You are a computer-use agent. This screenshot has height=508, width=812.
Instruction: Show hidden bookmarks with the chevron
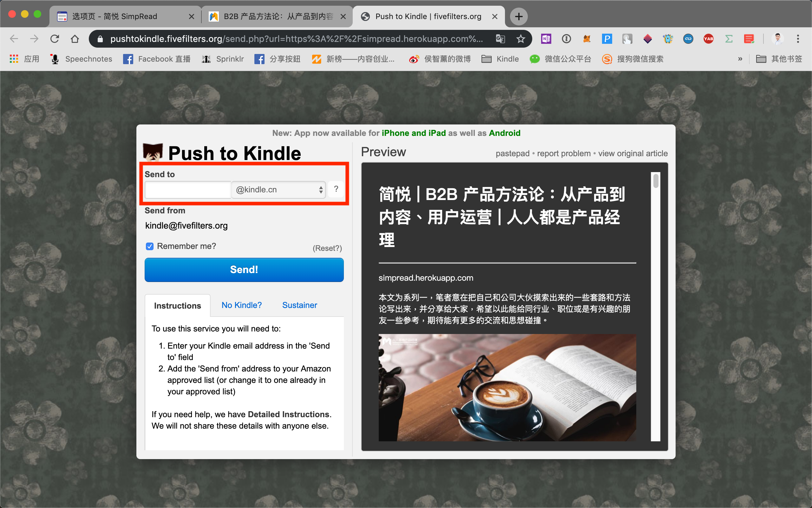point(740,59)
